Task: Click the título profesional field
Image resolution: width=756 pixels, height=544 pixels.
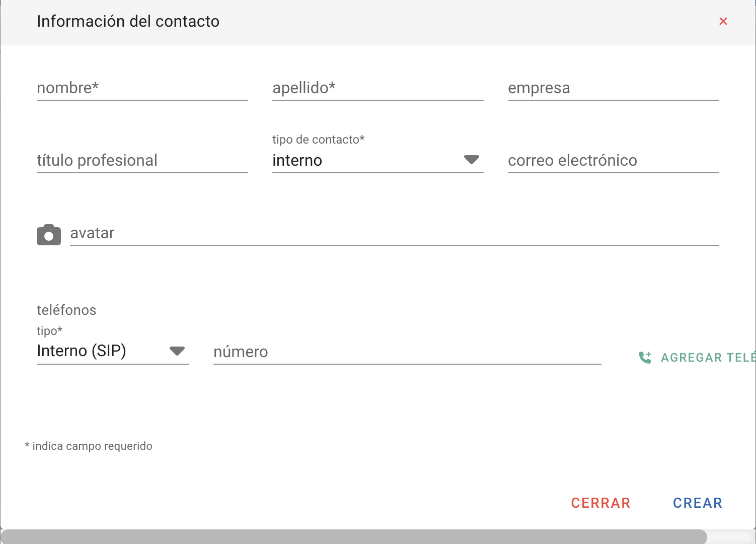Action: [x=142, y=161]
